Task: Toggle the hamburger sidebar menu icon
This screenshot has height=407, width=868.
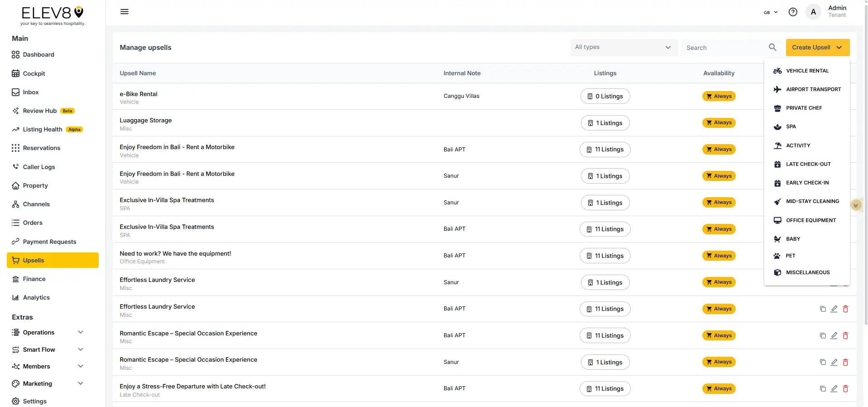Action: point(125,12)
